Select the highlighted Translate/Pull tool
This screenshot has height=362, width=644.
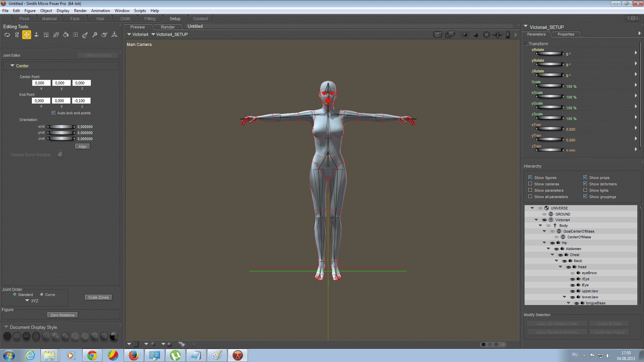26,35
